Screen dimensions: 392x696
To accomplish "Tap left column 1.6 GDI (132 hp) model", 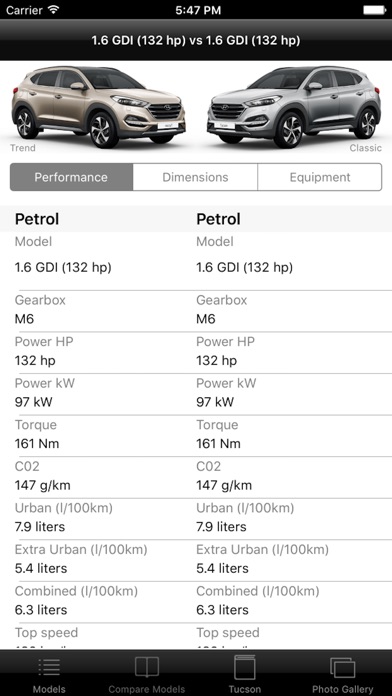I will point(63,268).
